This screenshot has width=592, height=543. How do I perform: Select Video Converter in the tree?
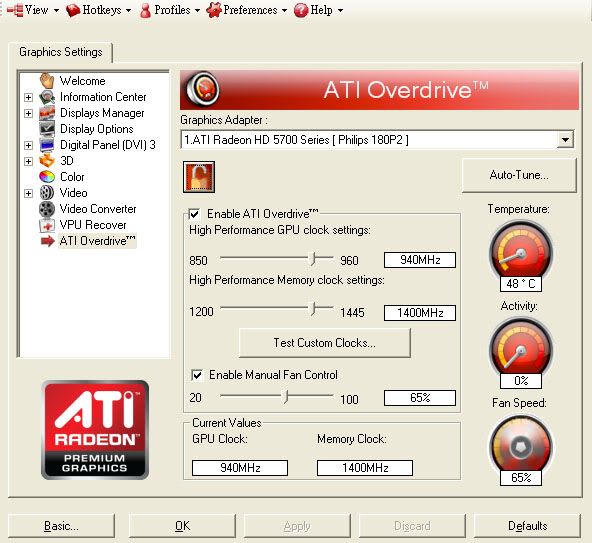pos(98,209)
